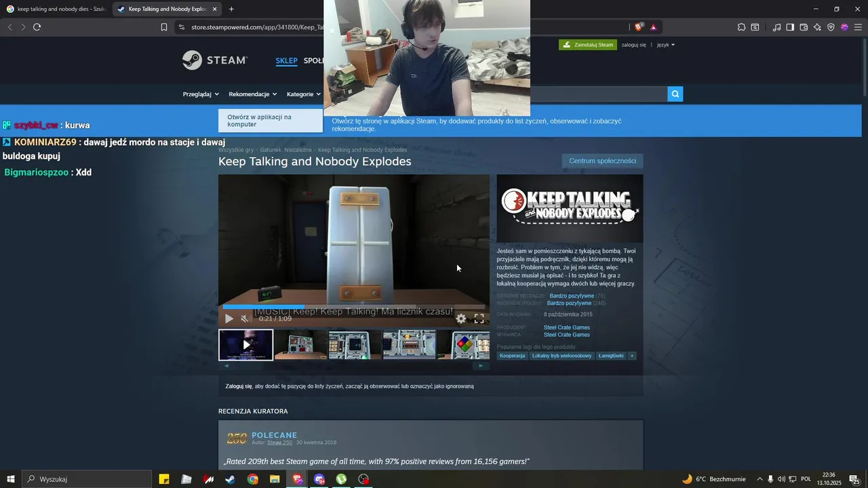This screenshot has width=868, height=488.
Task: Click the zaloguj się link in header
Action: point(633,45)
